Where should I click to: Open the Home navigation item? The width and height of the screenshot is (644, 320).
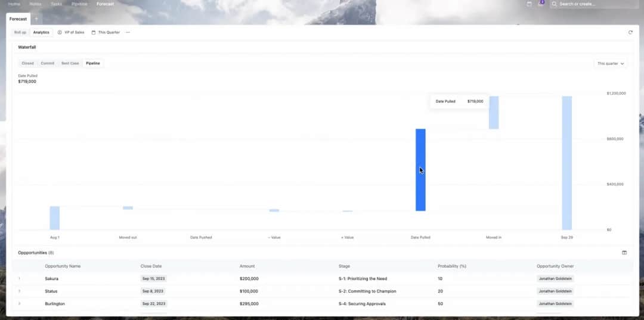14,4
